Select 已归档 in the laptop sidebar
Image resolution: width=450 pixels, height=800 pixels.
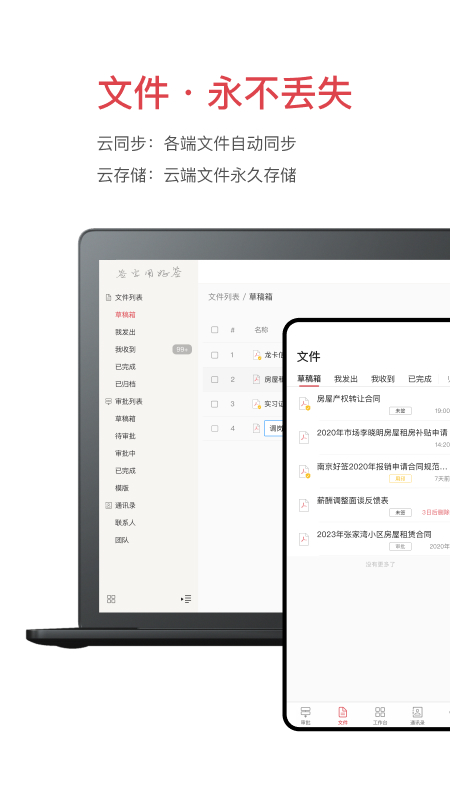[125, 384]
